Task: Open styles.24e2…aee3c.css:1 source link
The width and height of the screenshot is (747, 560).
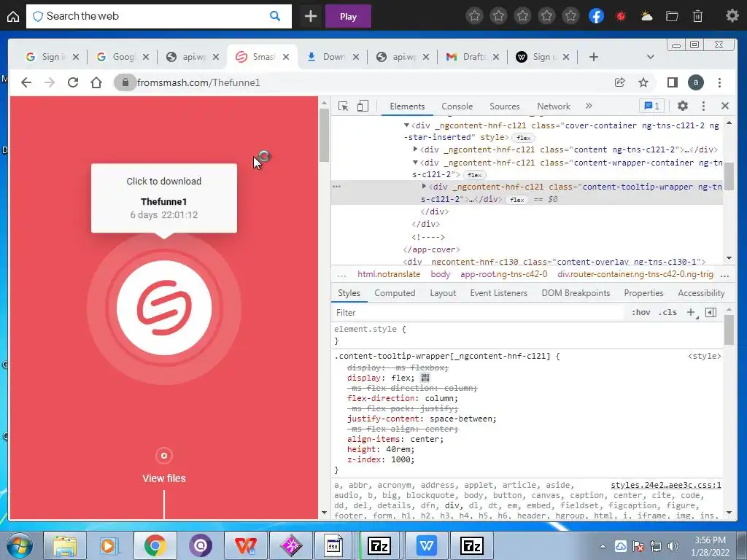Action: pos(665,485)
